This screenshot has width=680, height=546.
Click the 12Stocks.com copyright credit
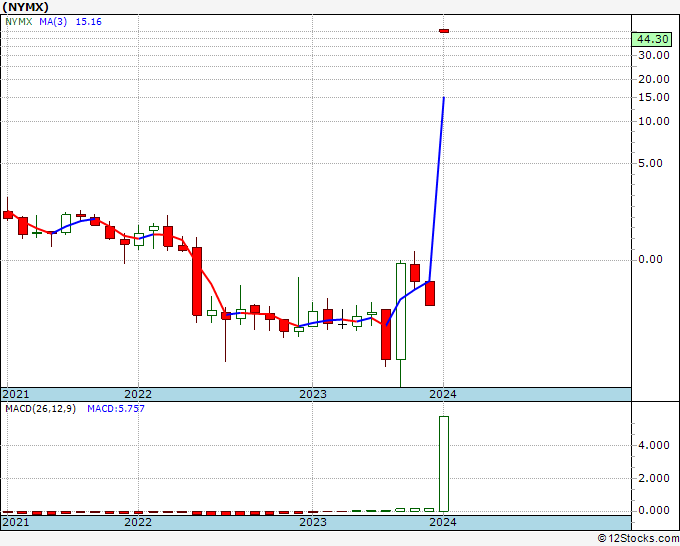[x=638, y=539]
